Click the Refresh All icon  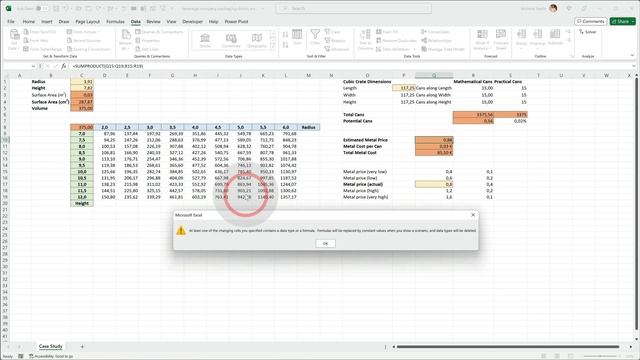[x=126, y=35]
